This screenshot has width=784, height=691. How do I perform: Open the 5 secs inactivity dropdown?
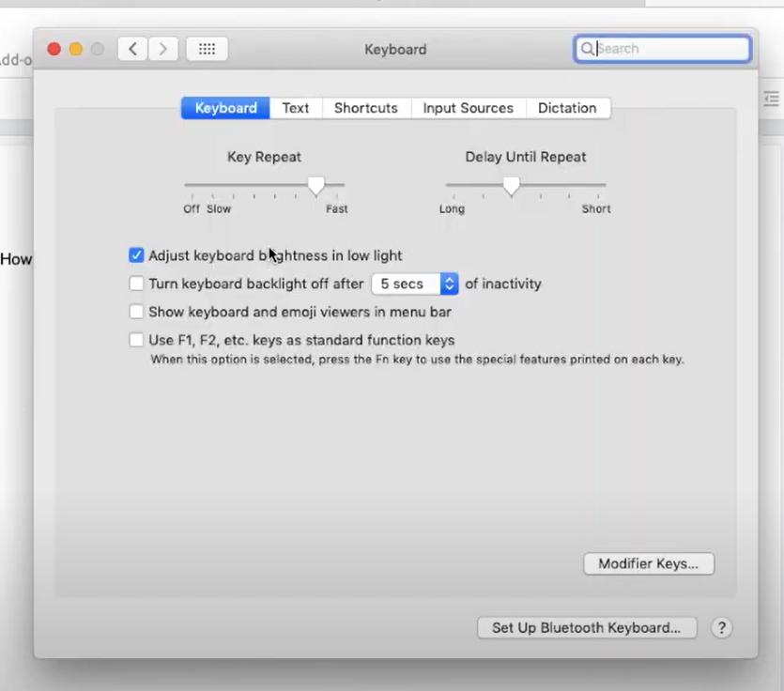tap(414, 284)
